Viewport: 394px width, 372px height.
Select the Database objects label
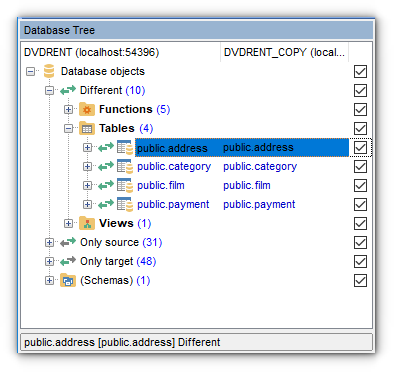(x=103, y=71)
